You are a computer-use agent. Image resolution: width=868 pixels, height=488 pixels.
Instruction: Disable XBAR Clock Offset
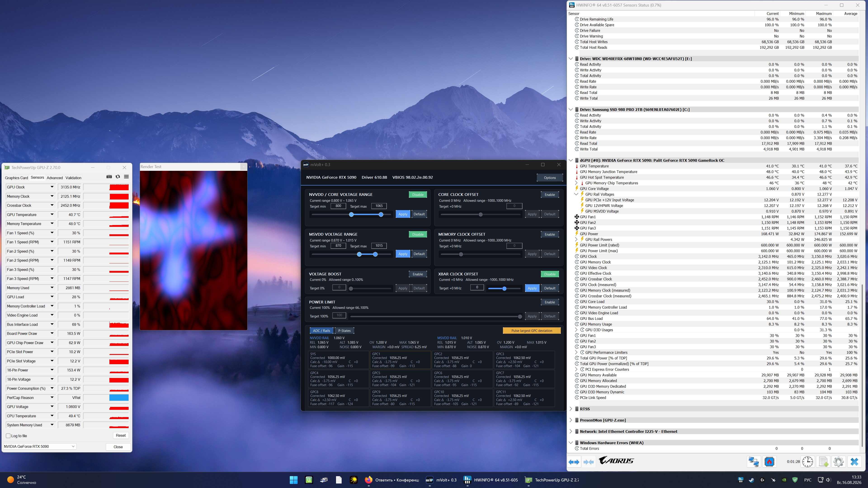[x=550, y=274]
